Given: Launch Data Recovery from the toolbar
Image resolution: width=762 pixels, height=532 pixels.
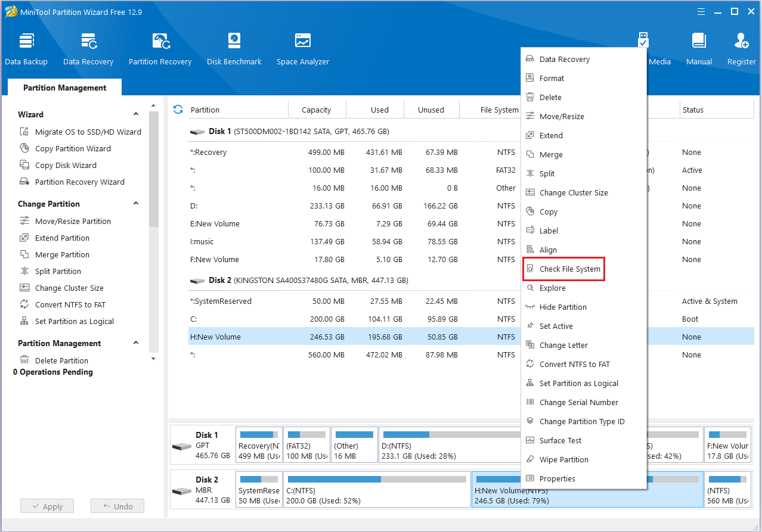Looking at the screenshot, I should (88, 49).
